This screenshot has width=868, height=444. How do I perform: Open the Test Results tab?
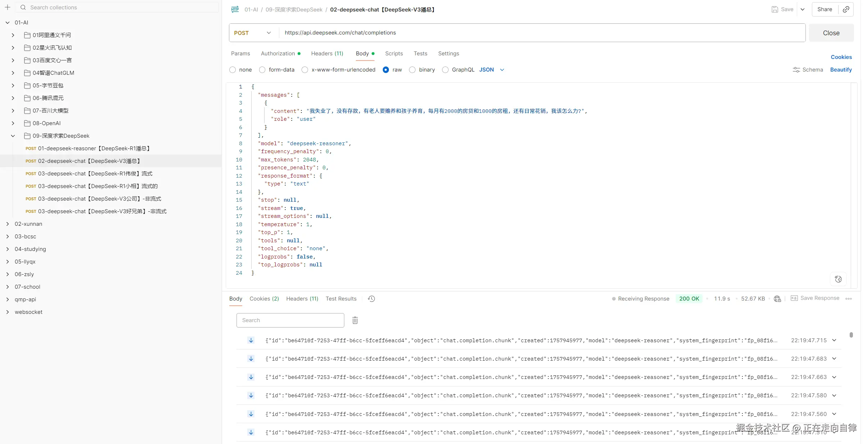[x=341, y=299]
